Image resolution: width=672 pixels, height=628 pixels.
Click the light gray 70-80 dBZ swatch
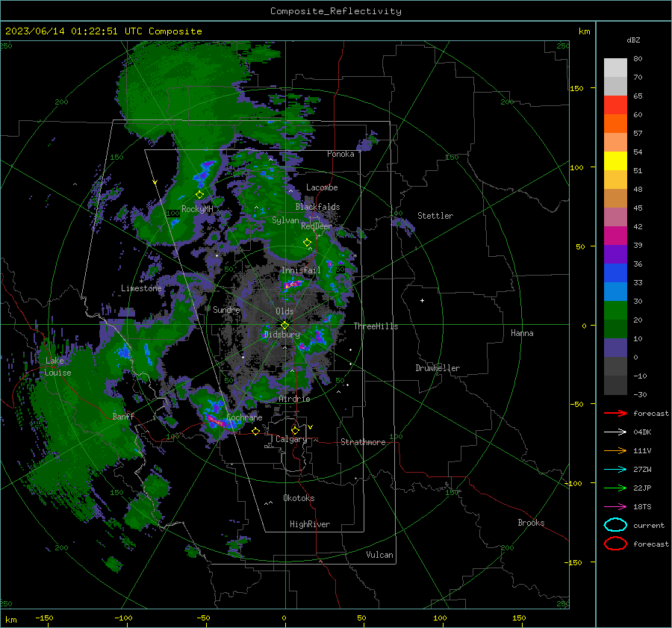coord(615,68)
